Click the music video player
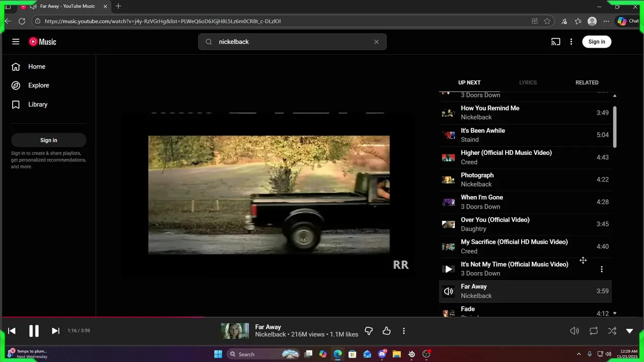 pyautogui.click(x=269, y=195)
